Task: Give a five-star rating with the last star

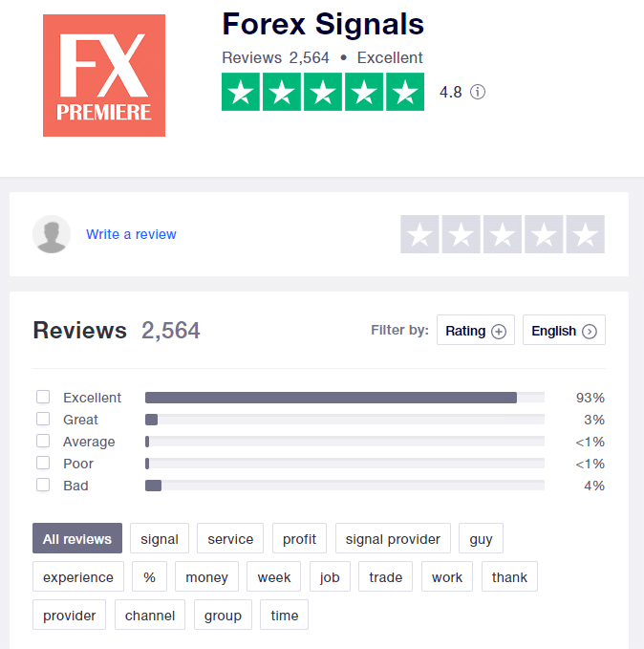Action: click(585, 234)
